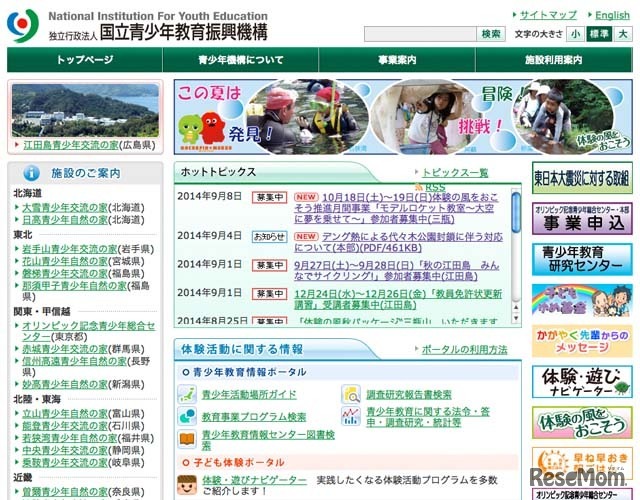The width and height of the screenshot is (640, 500).
Task: Open the トピックス一覧 link
Action: point(455,173)
